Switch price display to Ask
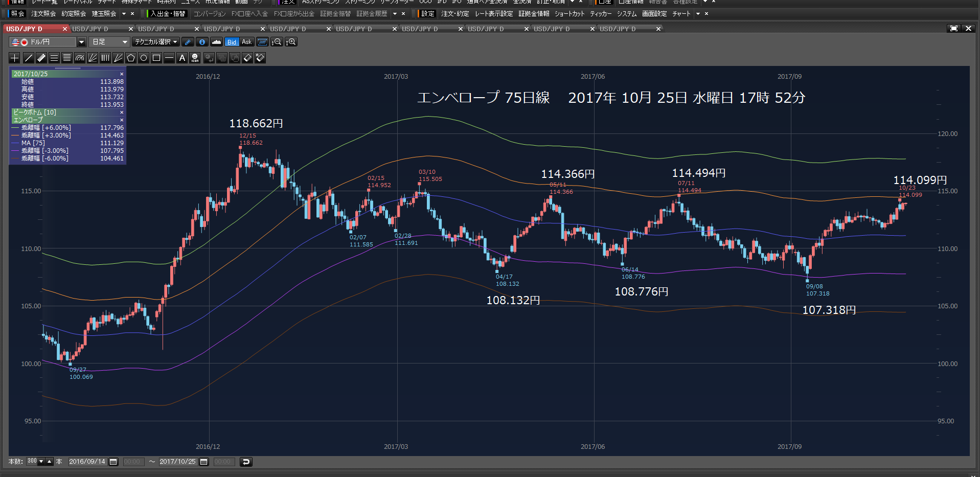Screen dimensions: 980x477 click(247, 42)
